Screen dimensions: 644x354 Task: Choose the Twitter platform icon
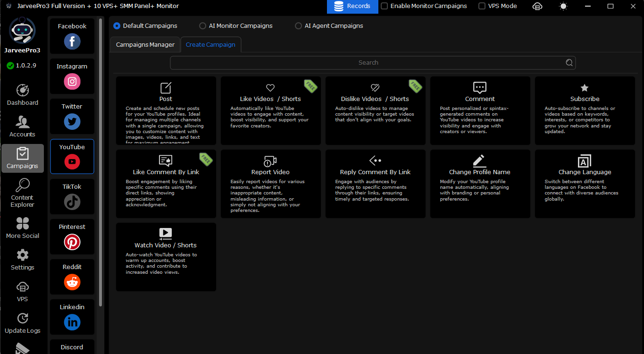click(x=72, y=122)
